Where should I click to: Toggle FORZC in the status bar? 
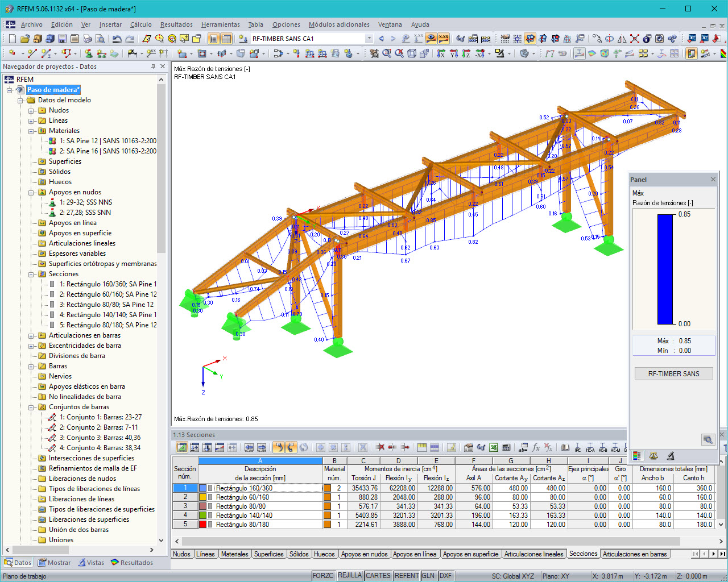(323, 575)
